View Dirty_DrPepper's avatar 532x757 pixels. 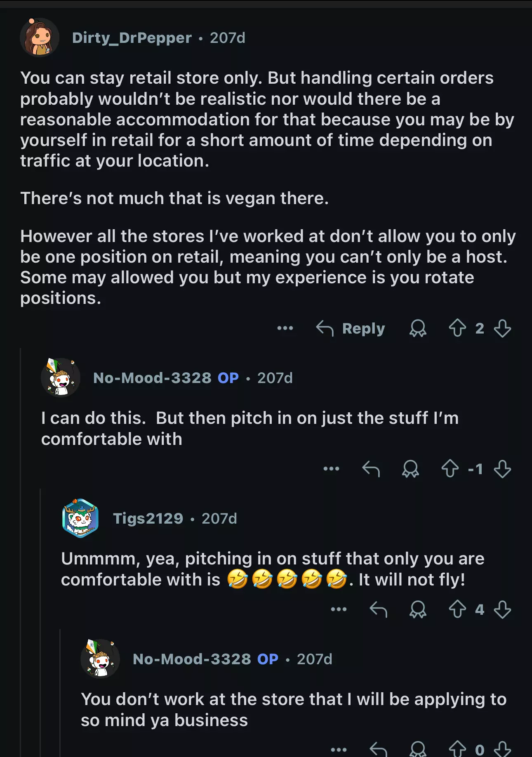(39, 38)
